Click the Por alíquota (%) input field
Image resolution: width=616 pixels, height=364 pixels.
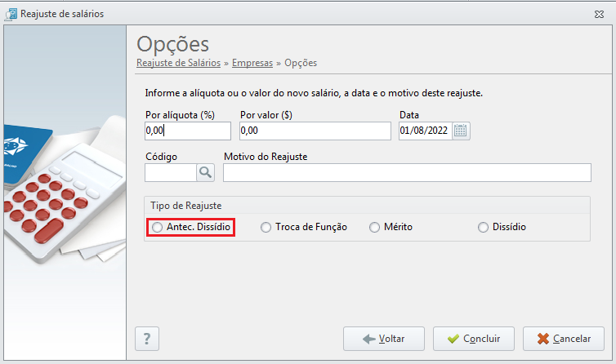(188, 131)
